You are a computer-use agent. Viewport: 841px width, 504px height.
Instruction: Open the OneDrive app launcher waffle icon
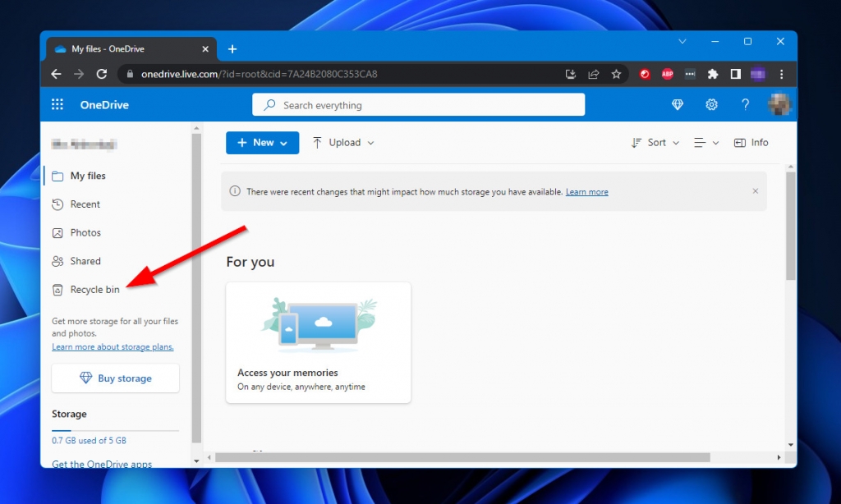point(57,104)
